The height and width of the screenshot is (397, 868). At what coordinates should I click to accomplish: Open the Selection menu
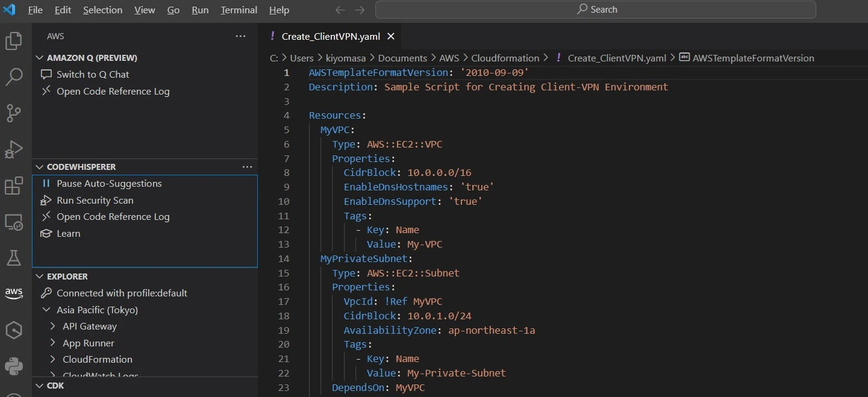[x=102, y=10]
